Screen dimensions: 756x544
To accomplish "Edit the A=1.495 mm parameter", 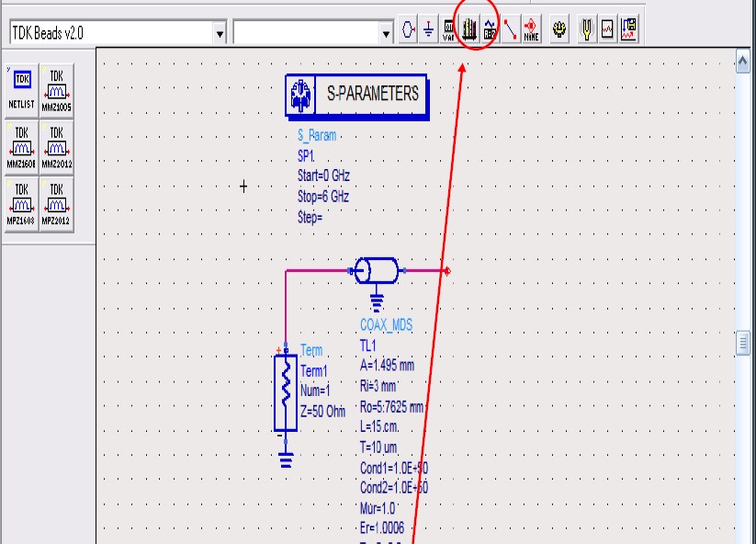I will point(387,366).
